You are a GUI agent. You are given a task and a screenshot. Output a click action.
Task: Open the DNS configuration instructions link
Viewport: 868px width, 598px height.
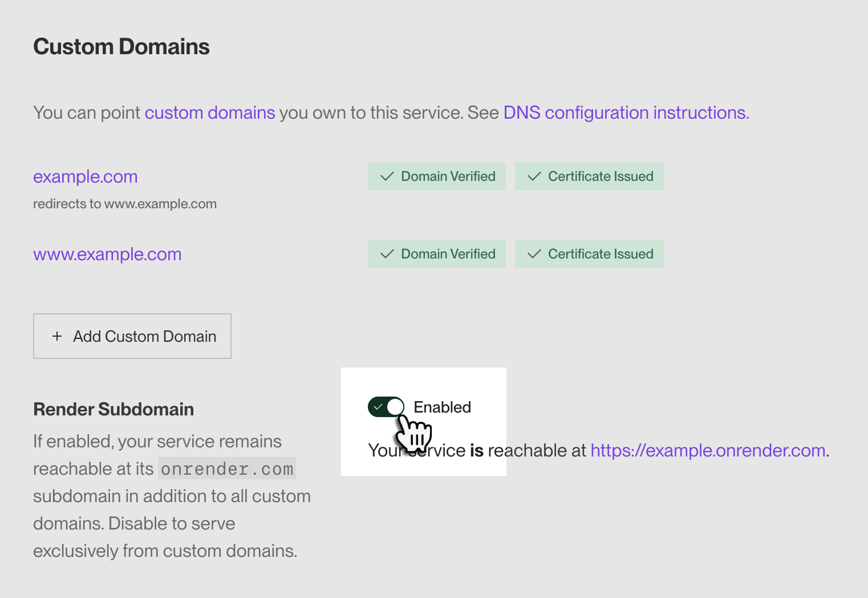click(626, 112)
